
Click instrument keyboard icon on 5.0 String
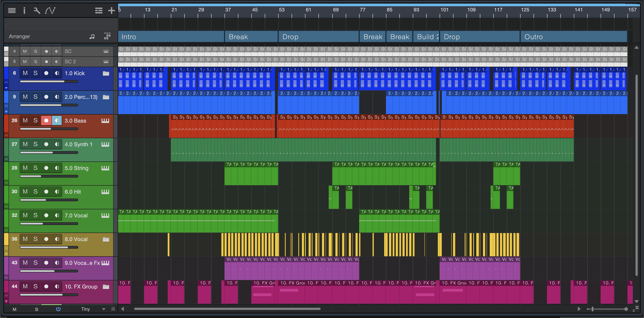point(105,168)
